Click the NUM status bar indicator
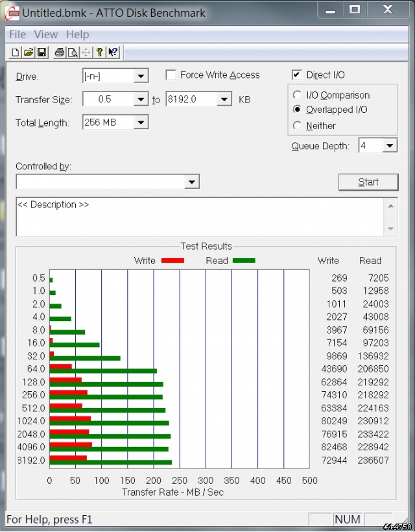This screenshot has width=415, height=532. coord(347,520)
